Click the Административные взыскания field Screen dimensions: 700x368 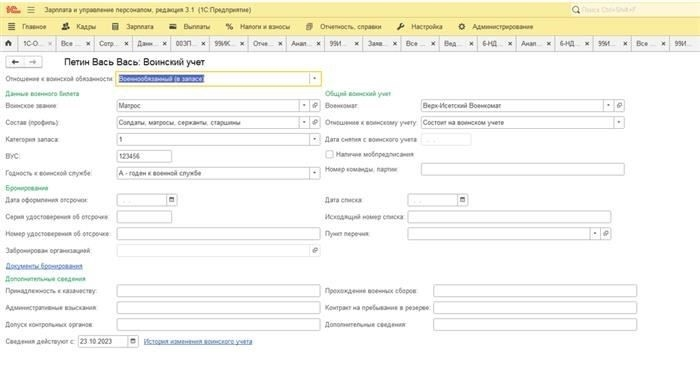[x=218, y=308]
